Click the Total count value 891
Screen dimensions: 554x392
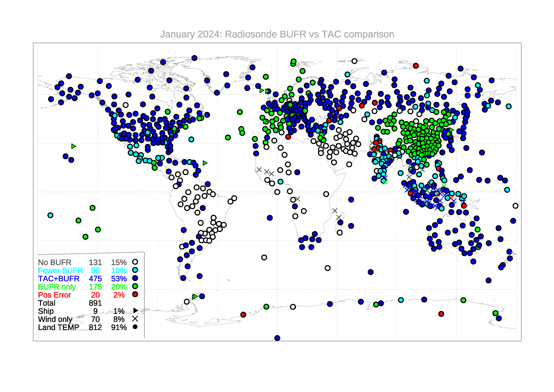click(95, 303)
